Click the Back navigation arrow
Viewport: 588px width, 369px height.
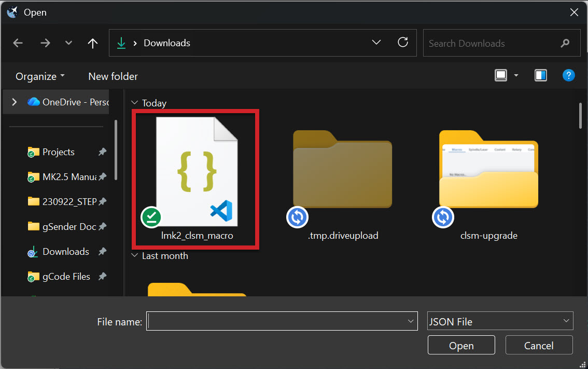click(18, 43)
